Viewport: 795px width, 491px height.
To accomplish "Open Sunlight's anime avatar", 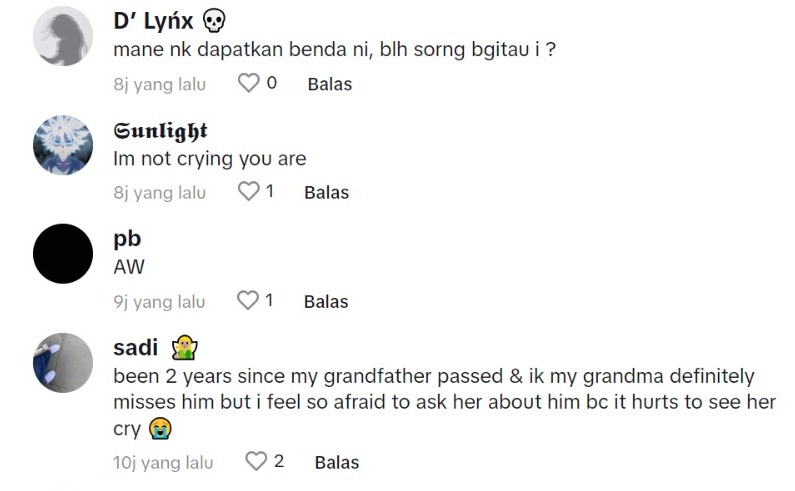I will [63, 145].
